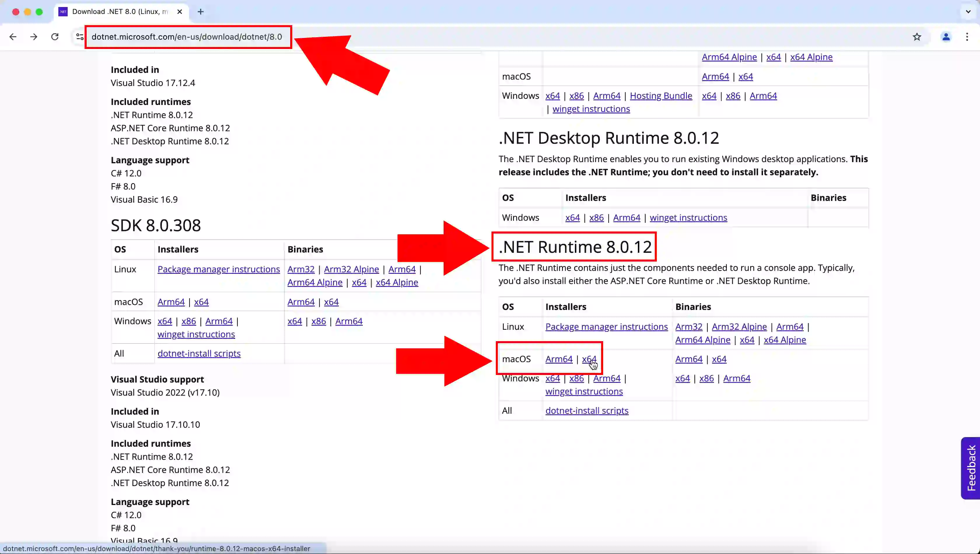This screenshot has width=980, height=554.
Task: Open Chrome three-dot menu
Action: click(967, 37)
